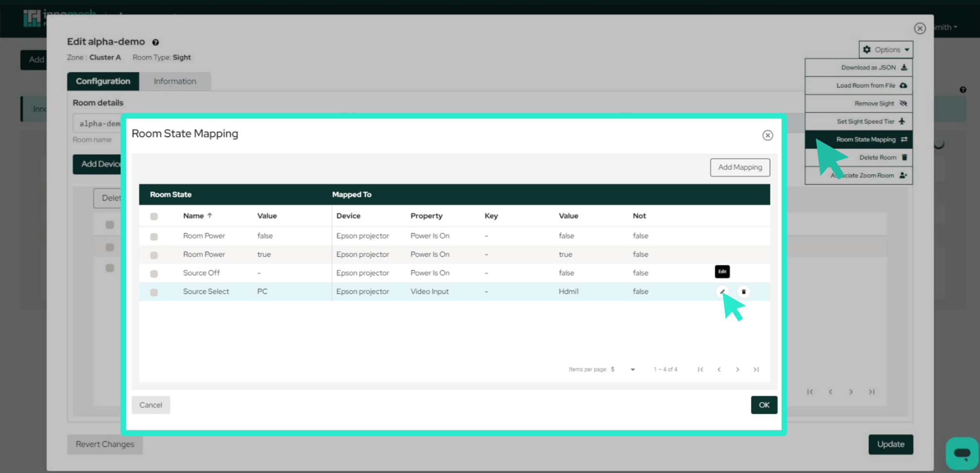Check the select-all checkbox in table header
The width and height of the screenshot is (980, 473).
pyautogui.click(x=154, y=216)
